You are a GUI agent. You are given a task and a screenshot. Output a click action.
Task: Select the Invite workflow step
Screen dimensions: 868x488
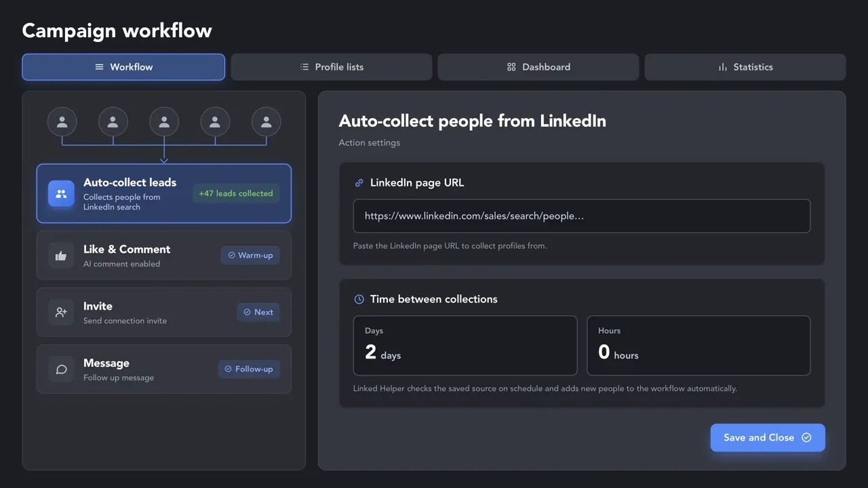(164, 312)
